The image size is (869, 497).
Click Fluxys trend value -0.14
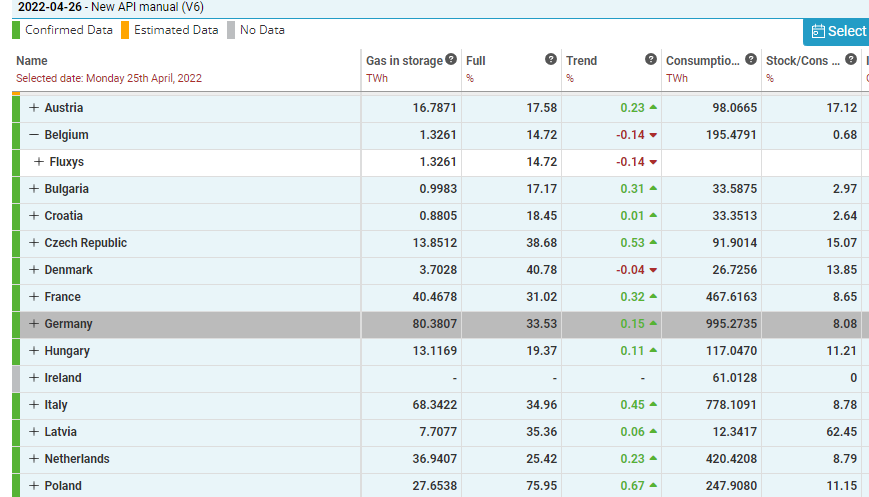[630, 162]
